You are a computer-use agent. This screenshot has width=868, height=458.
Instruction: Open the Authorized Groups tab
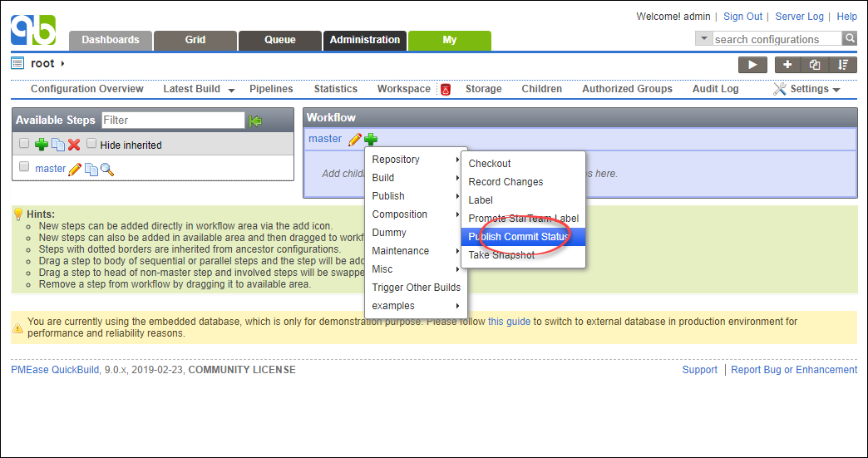point(627,88)
